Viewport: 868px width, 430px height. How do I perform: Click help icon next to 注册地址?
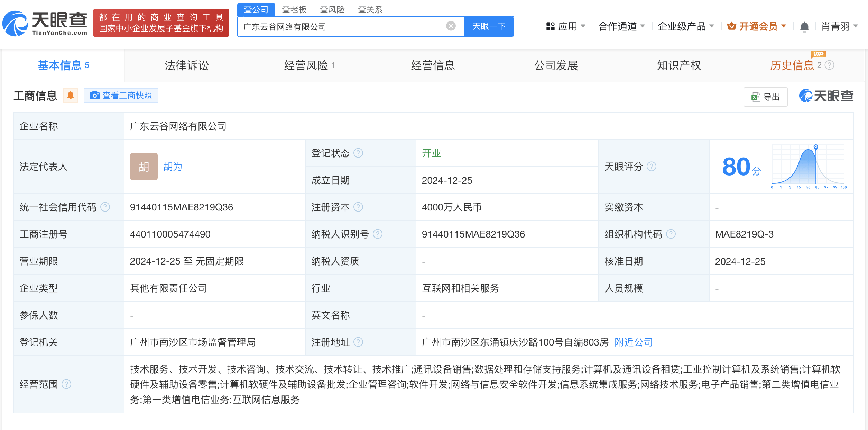point(358,342)
